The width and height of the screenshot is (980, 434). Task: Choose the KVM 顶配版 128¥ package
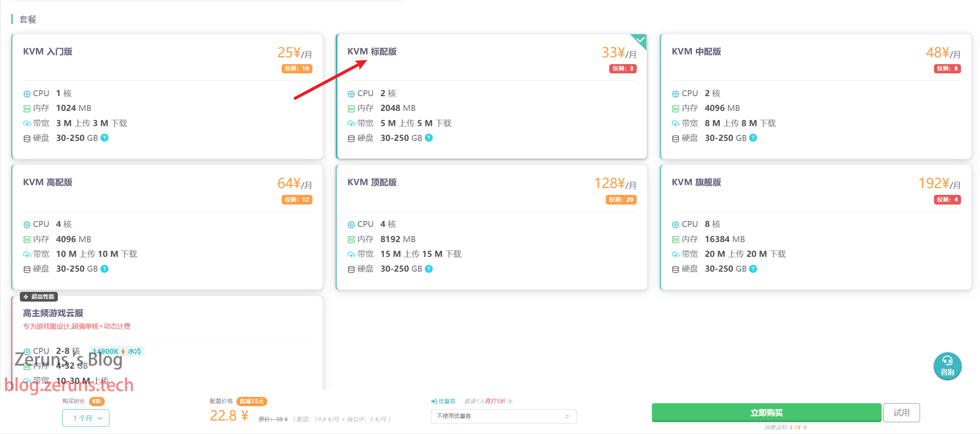[x=491, y=227]
